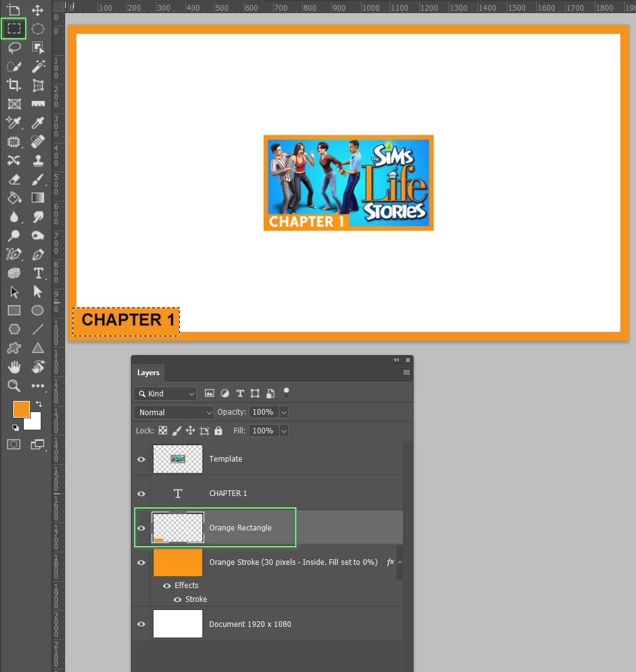Select the Custom Shape tool
The height and width of the screenshot is (672, 636).
pos(14,348)
